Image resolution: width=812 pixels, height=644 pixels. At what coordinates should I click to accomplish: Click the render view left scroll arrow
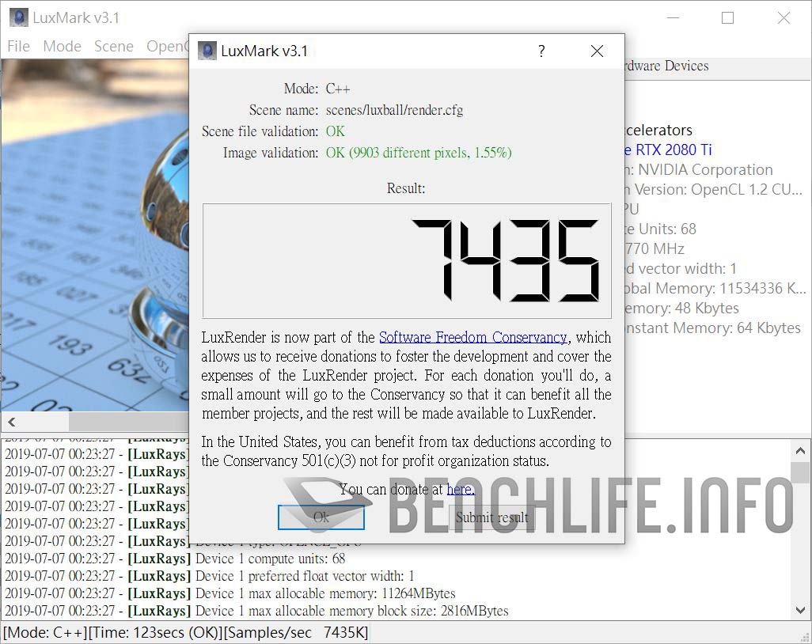pyautogui.click(x=11, y=422)
